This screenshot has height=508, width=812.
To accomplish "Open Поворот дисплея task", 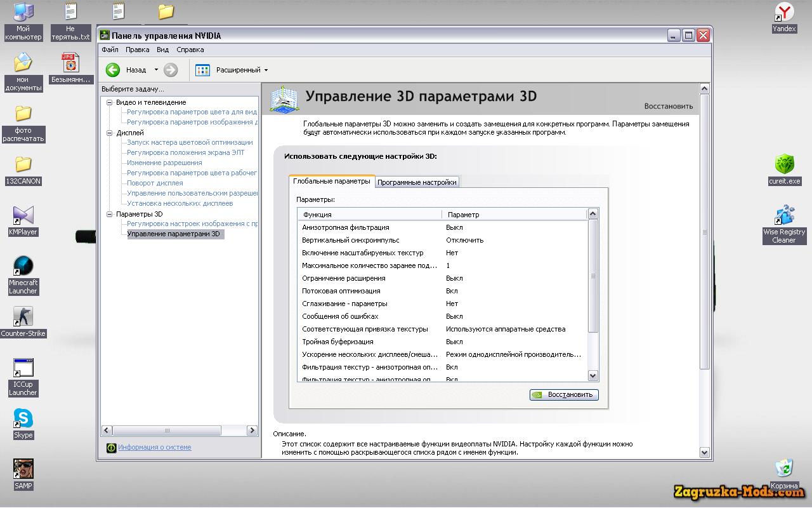I will (155, 183).
